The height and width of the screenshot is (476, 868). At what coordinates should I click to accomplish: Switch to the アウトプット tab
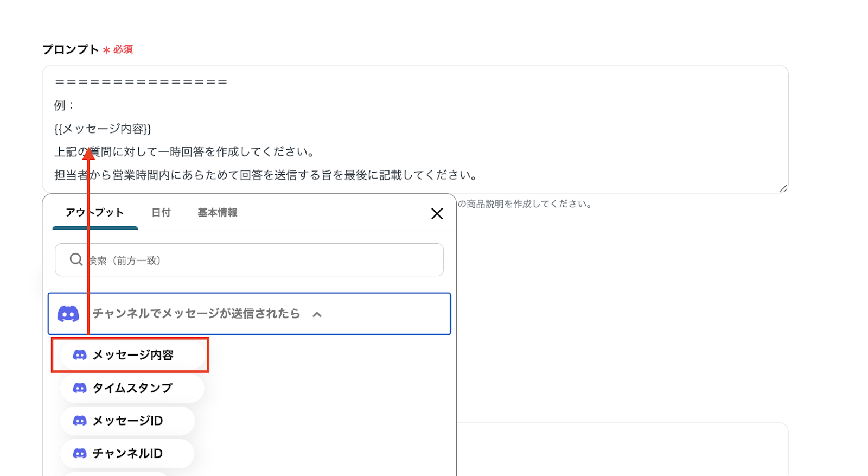[x=95, y=212]
